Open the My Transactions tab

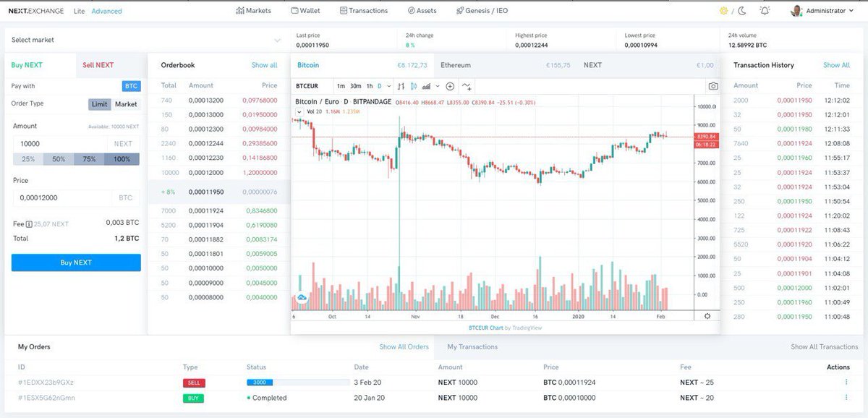472,347
